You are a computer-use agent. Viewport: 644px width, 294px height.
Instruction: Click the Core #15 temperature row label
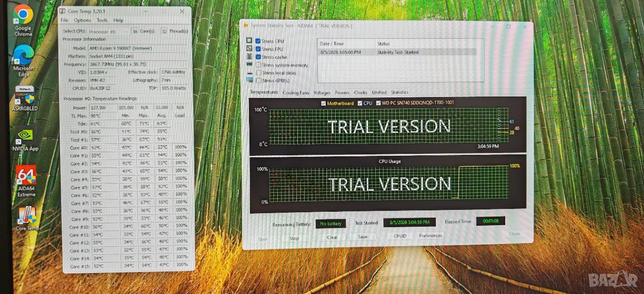coord(79,266)
